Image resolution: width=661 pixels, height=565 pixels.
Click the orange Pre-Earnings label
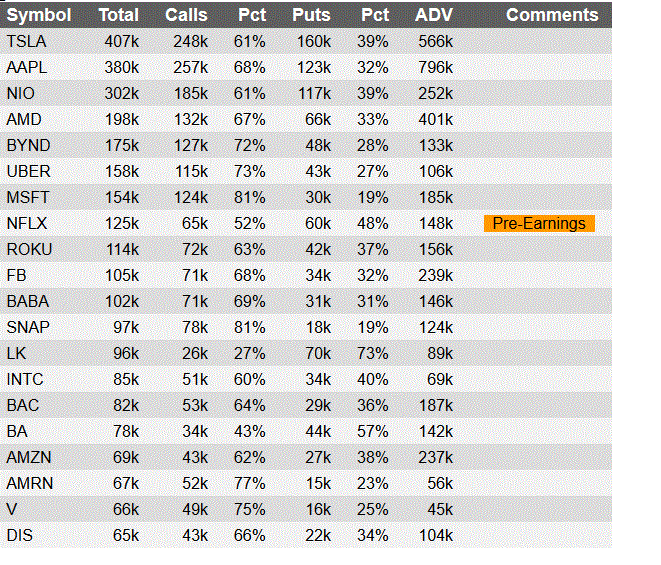coord(539,223)
